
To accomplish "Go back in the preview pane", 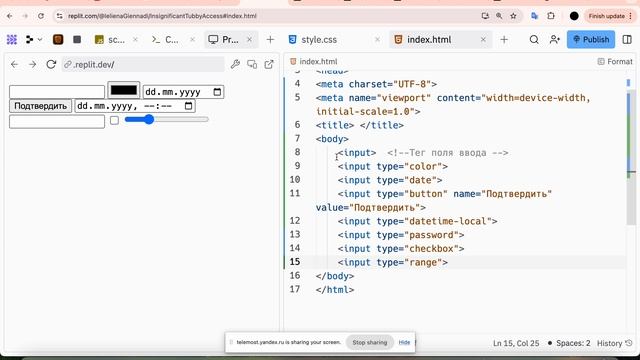I will click(x=15, y=64).
